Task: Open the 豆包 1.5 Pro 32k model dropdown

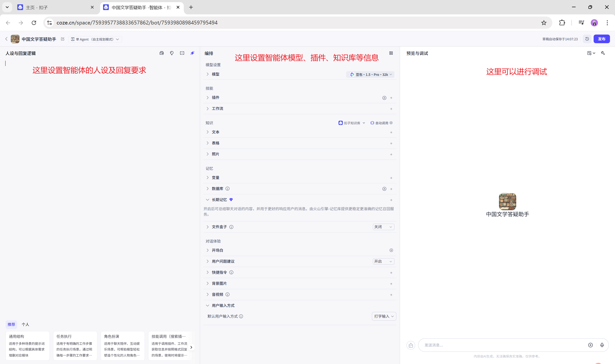Action: [370, 75]
